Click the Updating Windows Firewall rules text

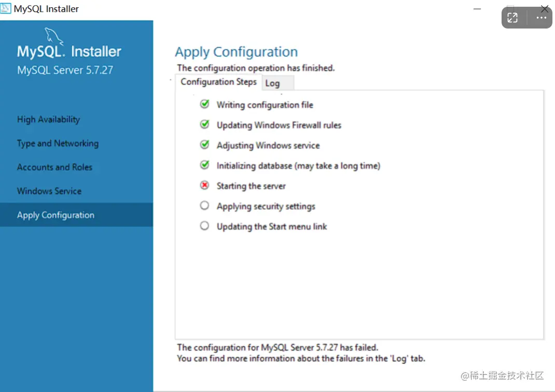[279, 125]
